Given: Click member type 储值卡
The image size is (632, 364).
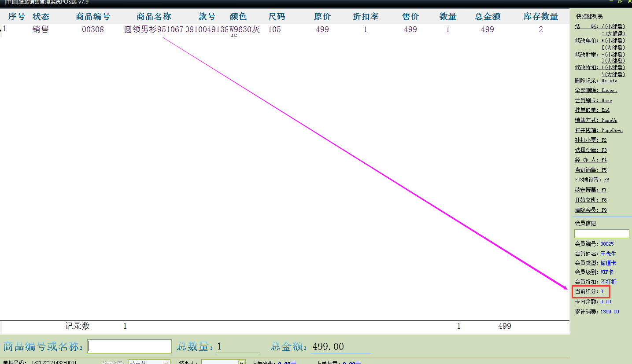Looking at the screenshot, I should click(608, 263).
